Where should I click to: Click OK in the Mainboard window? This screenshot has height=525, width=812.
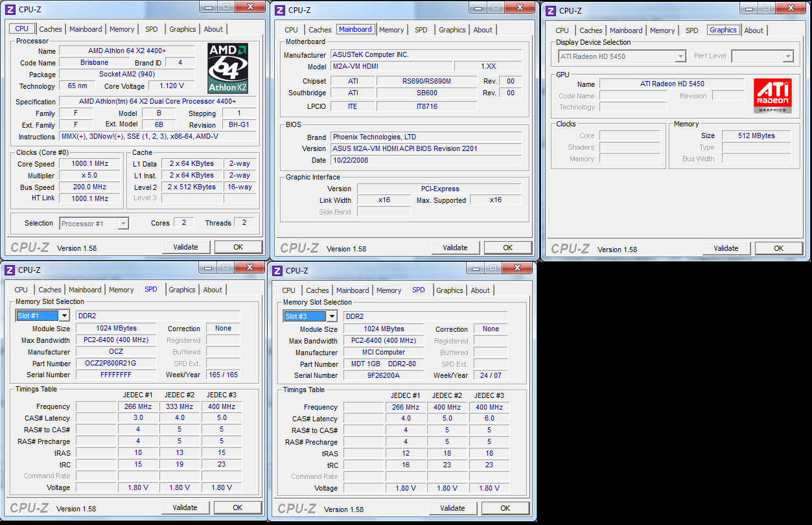[507, 248]
